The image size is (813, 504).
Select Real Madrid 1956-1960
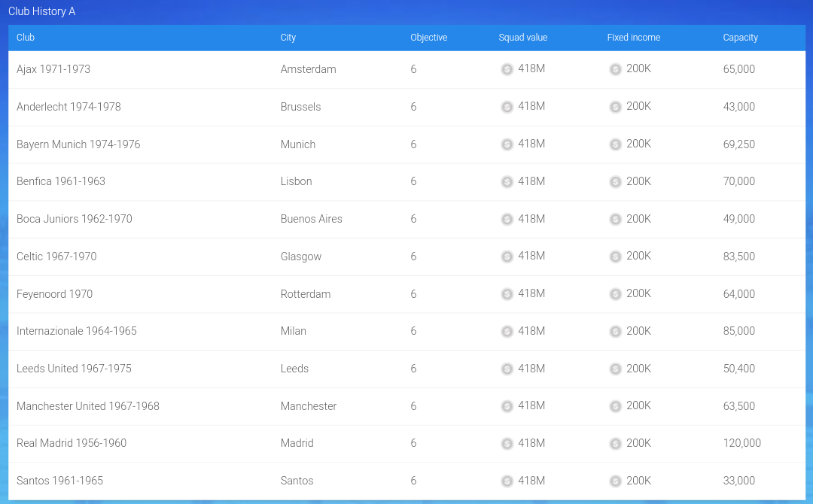(72, 443)
